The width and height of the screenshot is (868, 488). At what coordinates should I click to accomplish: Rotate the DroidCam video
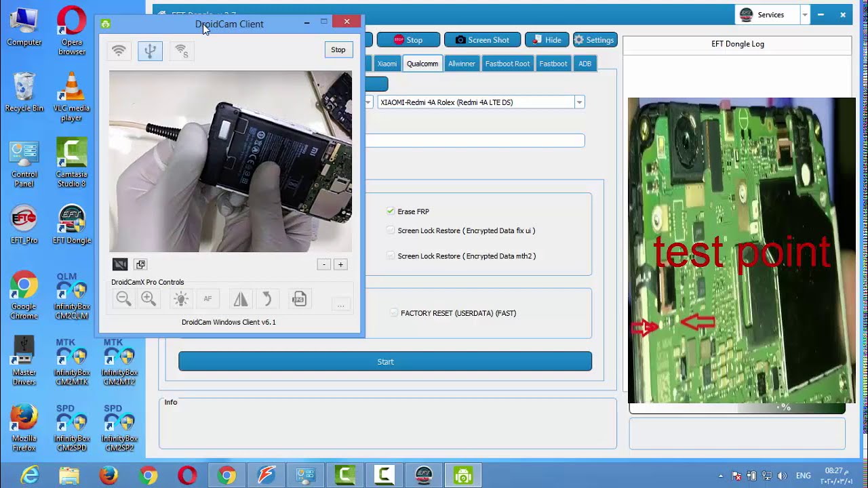tap(267, 299)
